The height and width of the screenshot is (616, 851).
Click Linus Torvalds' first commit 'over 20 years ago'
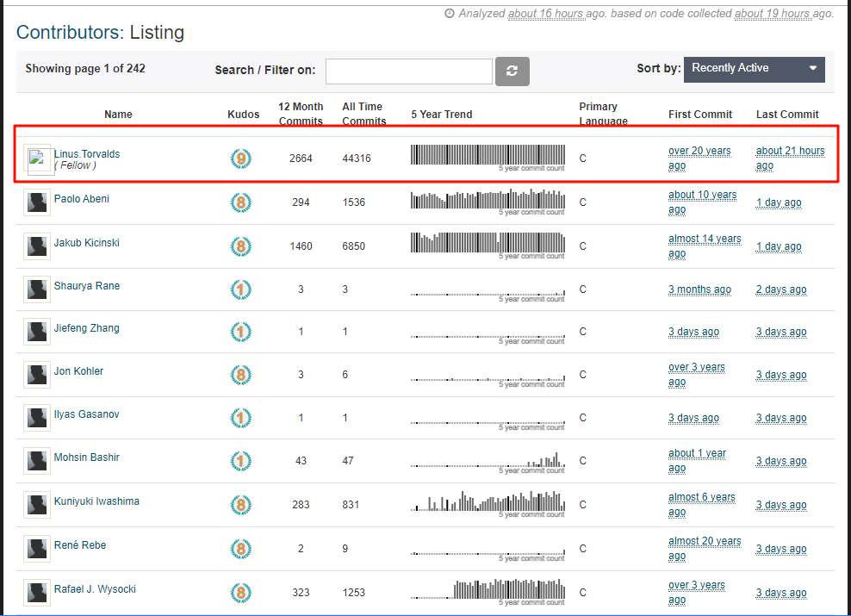tap(699, 158)
